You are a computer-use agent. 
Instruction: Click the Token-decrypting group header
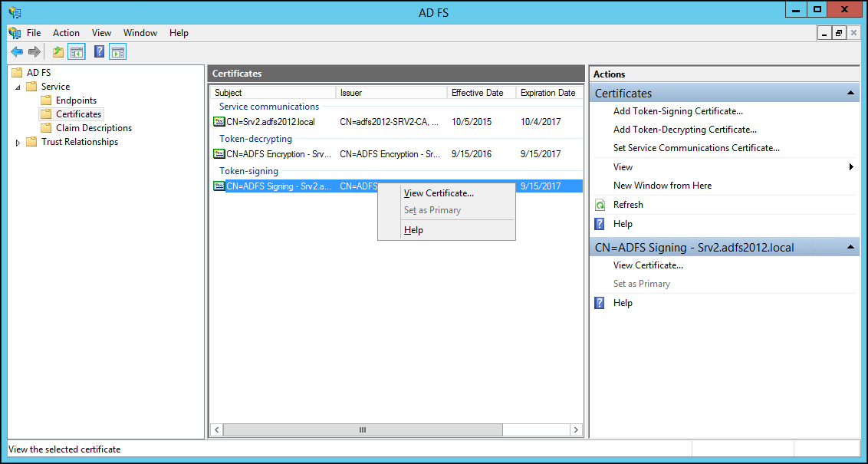point(256,138)
